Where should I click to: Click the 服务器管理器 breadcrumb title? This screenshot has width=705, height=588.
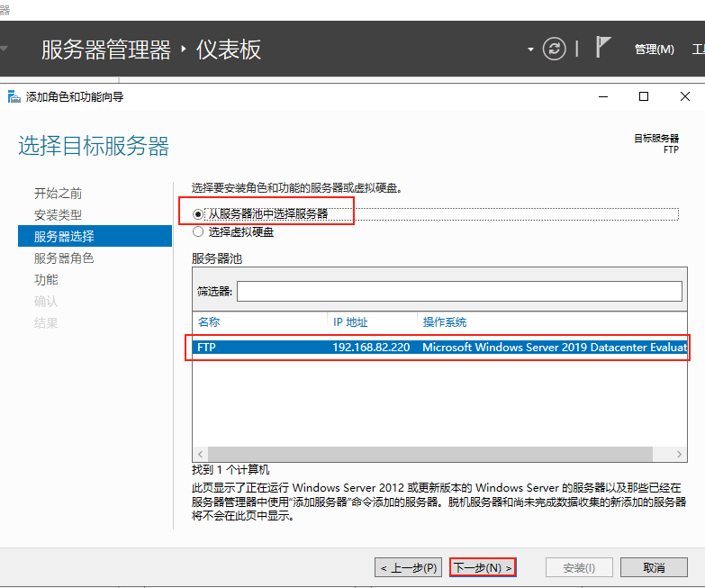[x=106, y=50]
